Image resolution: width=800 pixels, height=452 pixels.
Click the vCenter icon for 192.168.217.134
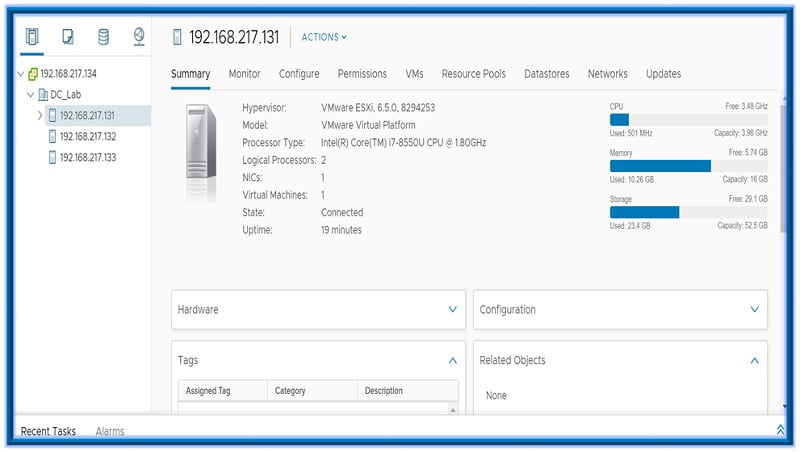tap(32, 74)
